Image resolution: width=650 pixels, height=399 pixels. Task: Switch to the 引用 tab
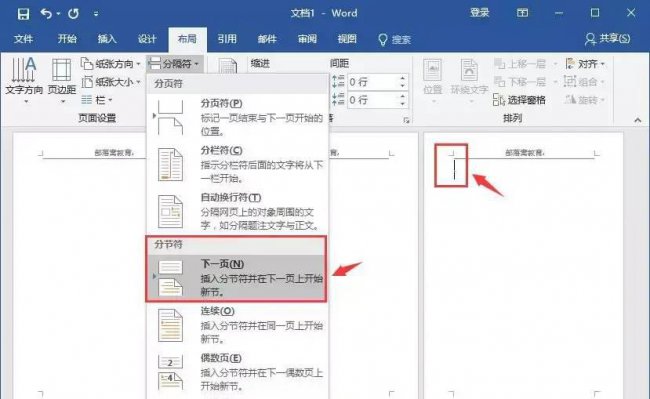tap(227, 39)
